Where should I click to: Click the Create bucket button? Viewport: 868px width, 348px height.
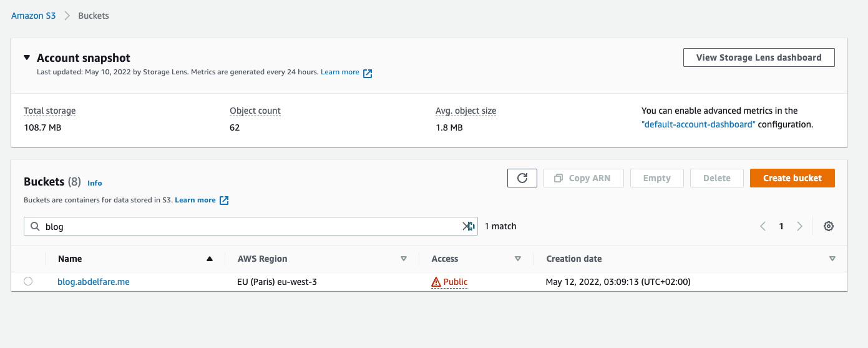point(792,178)
